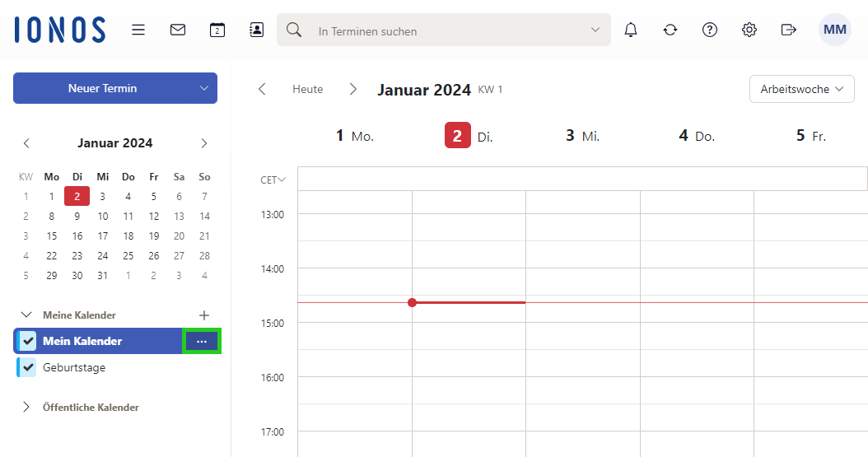868x457 pixels.
Task: Go to previous month in mini calendar
Action: pyautogui.click(x=26, y=143)
